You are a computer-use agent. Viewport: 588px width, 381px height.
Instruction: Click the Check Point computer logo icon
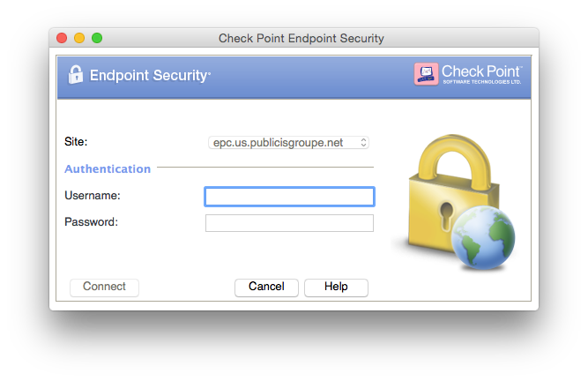click(x=426, y=74)
